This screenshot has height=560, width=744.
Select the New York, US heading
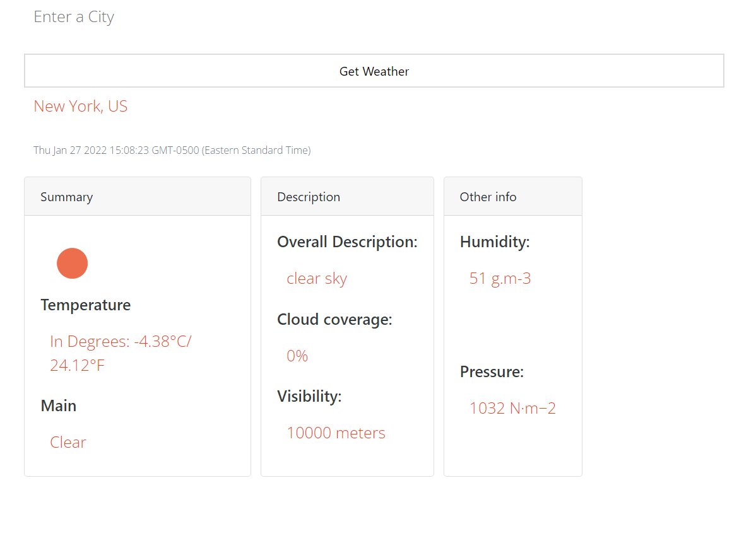click(x=80, y=106)
